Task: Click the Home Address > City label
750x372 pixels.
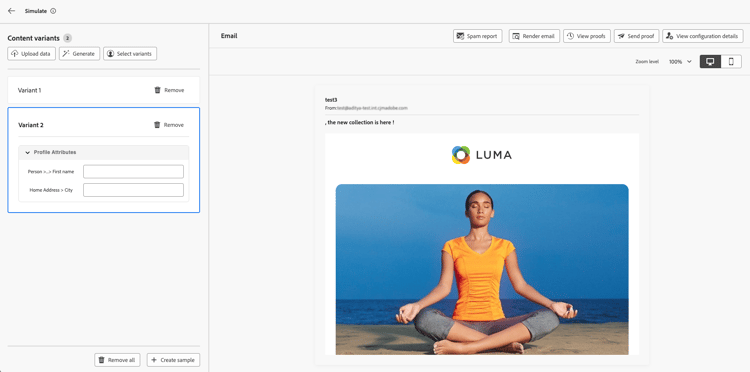Action: (51, 190)
